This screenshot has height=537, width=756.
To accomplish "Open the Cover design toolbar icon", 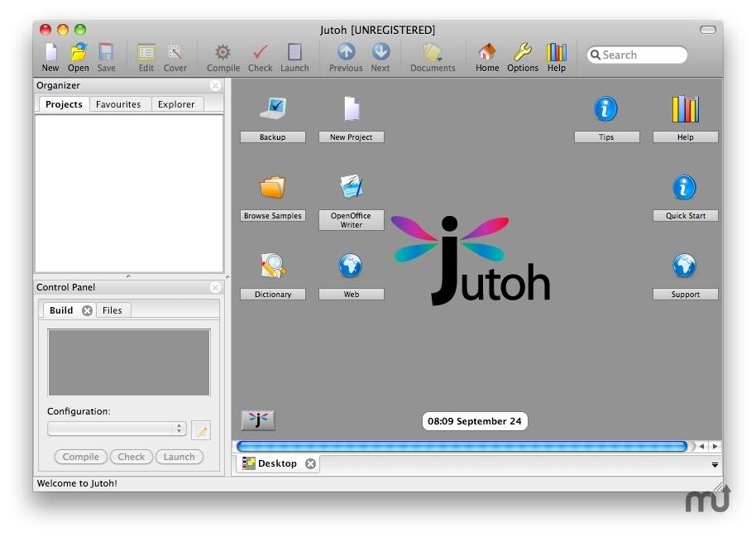I will pyautogui.click(x=175, y=52).
